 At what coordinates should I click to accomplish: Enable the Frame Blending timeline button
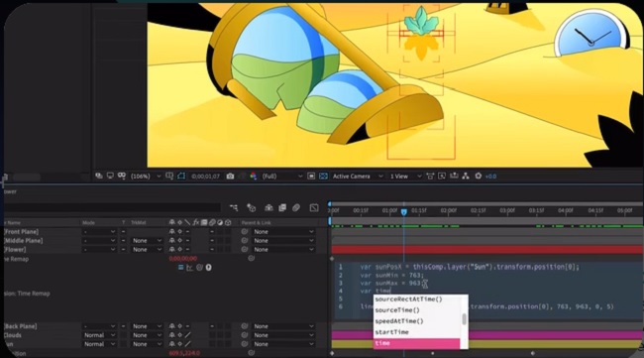coord(282,208)
